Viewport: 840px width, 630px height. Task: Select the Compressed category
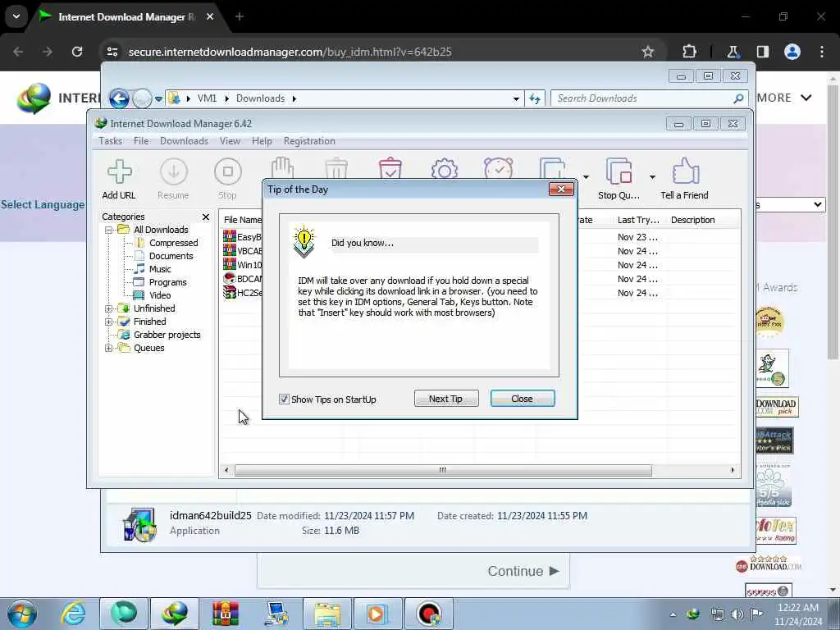click(174, 243)
